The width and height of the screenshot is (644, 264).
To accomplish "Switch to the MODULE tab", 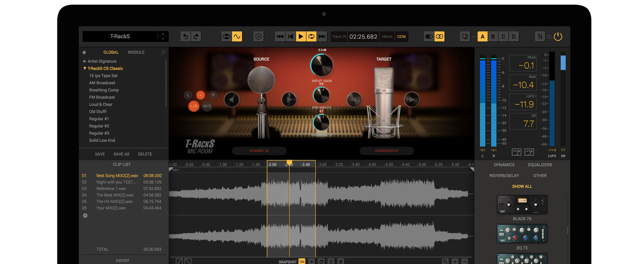I will point(136,52).
